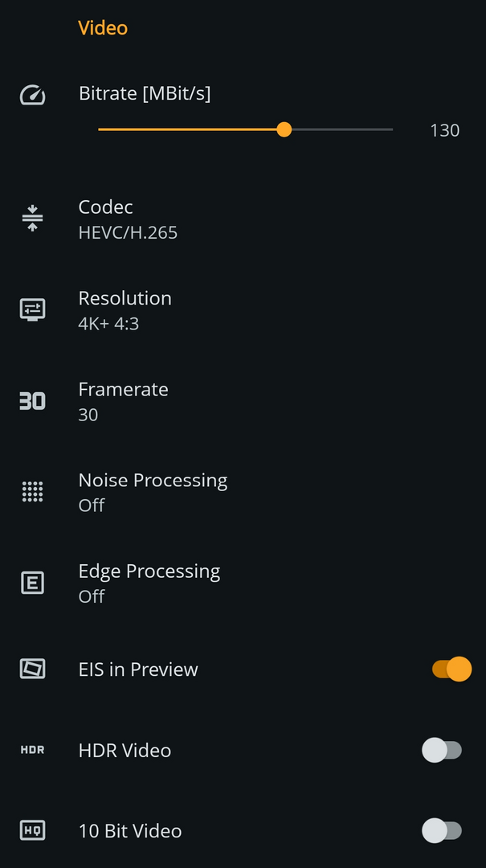The height and width of the screenshot is (868, 486).
Task: Disable the EIS in Preview switch
Action: tap(451, 669)
